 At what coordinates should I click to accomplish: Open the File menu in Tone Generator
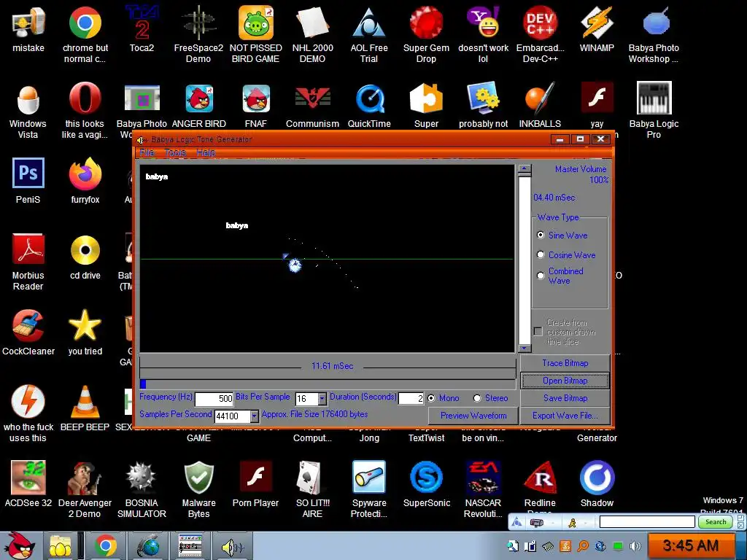pyautogui.click(x=147, y=152)
